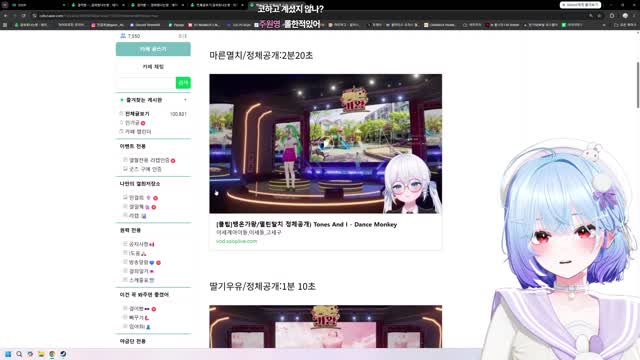
Task: Play the Dance Monkey video thumbnail
Action: pyautogui.click(x=325, y=144)
